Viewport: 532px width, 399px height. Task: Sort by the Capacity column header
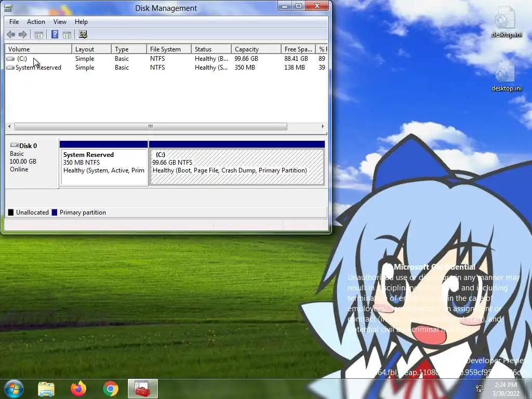click(x=256, y=49)
